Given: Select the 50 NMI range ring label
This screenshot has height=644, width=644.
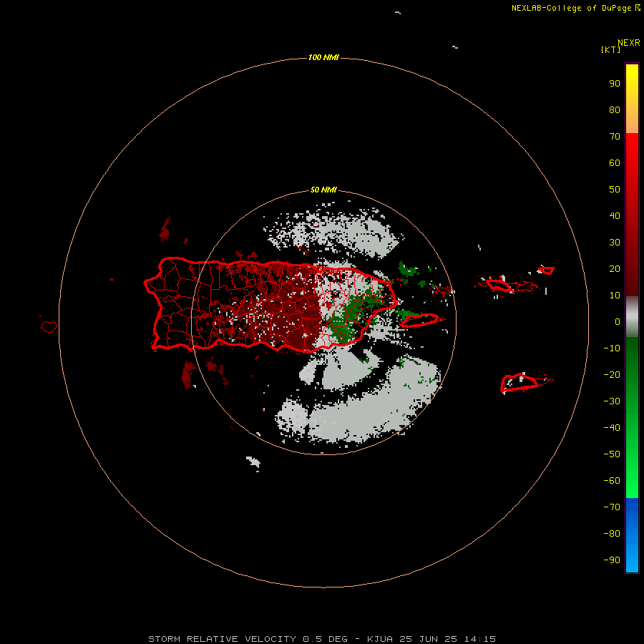Looking at the screenshot, I should click(323, 190).
